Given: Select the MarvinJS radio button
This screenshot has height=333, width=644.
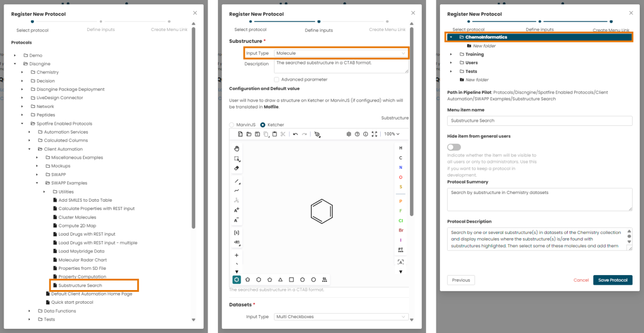Looking at the screenshot, I should click(x=232, y=125).
